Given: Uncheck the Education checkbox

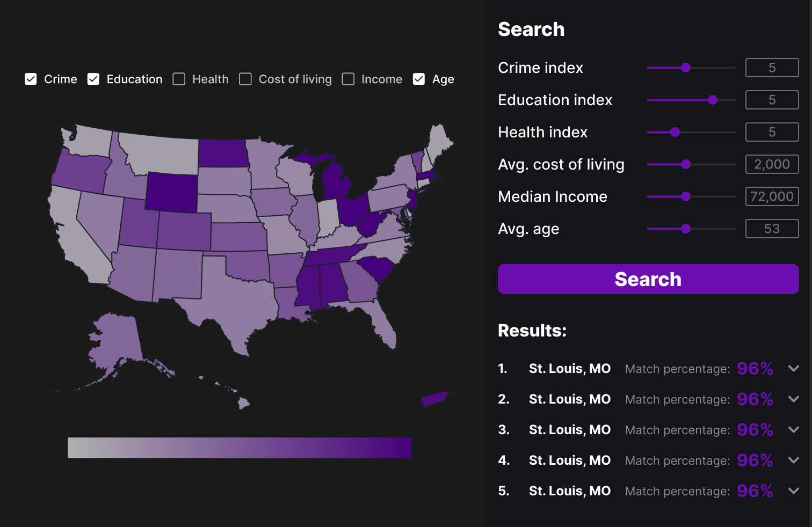Looking at the screenshot, I should pos(93,79).
